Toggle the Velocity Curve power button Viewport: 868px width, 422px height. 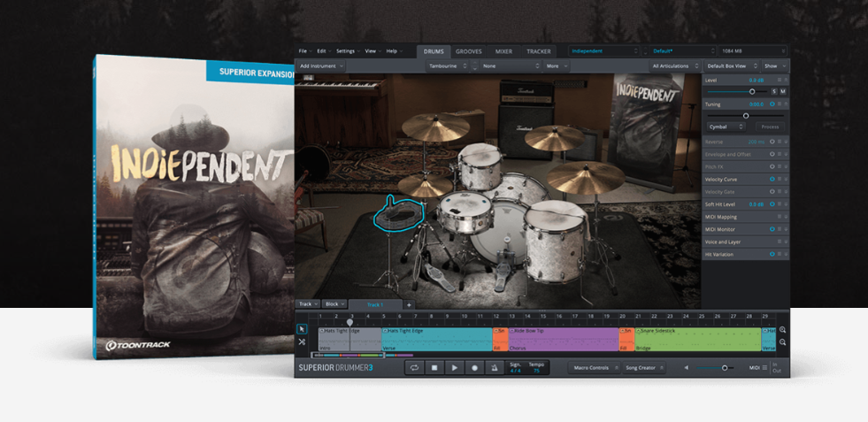coord(772,180)
